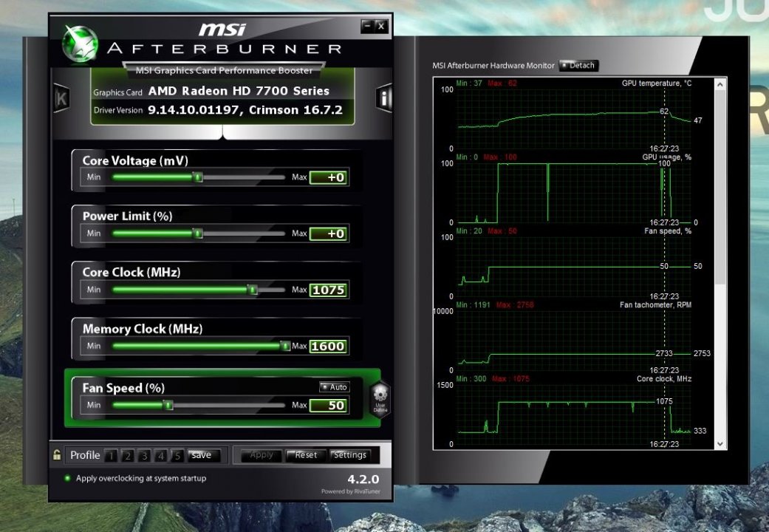Open Kombustor with the K button
This screenshot has width=769, height=532.
(x=61, y=98)
